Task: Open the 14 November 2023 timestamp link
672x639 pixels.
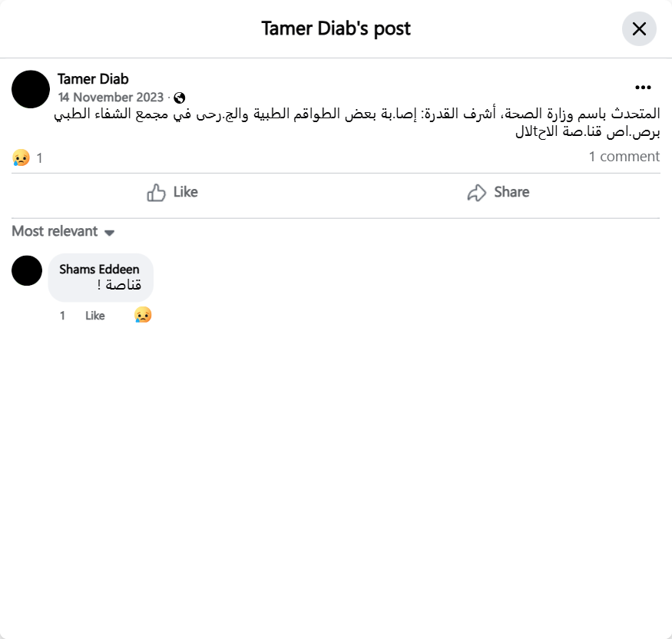Action: click(111, 98)
